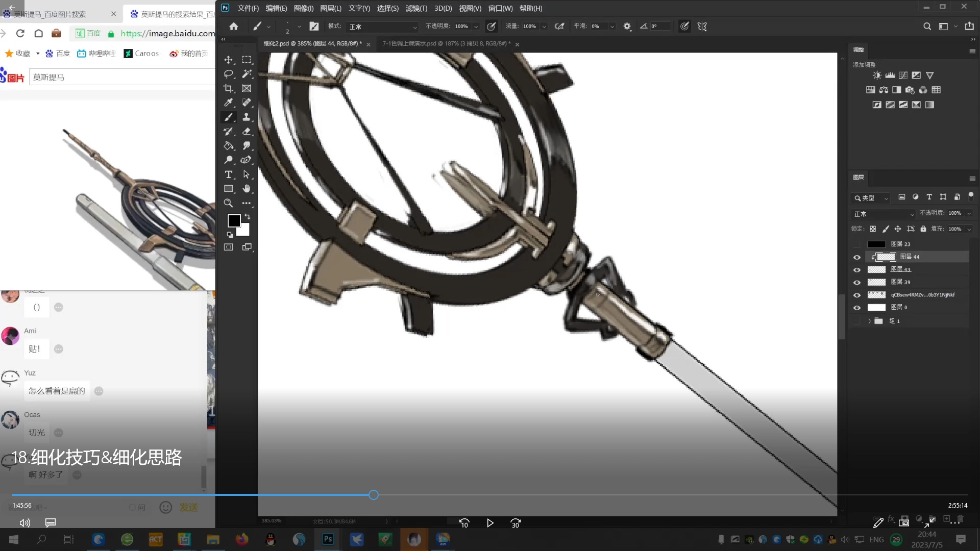Image resolution: width=980 pixels, height=551 pixels.
Task: Select the Clone Stamp tool
Action: (x=247, y=117)
